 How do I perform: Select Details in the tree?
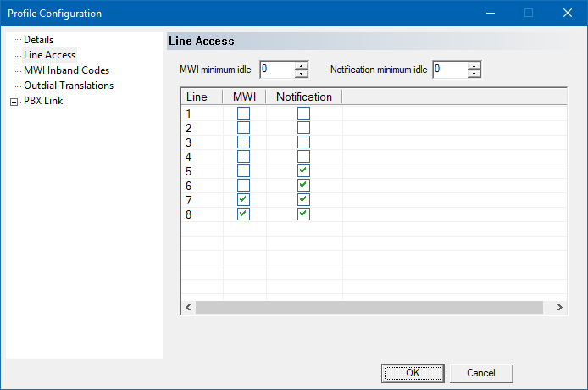38,40
